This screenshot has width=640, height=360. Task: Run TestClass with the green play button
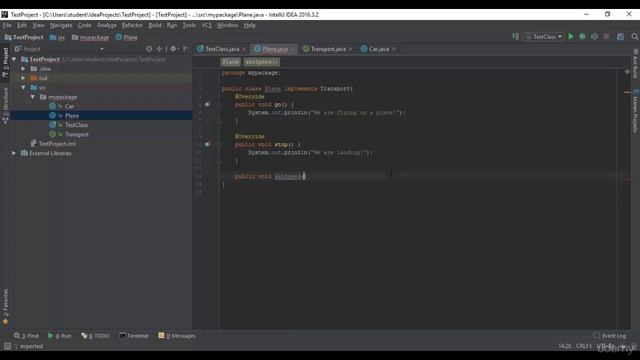click(x=571, y=37)
